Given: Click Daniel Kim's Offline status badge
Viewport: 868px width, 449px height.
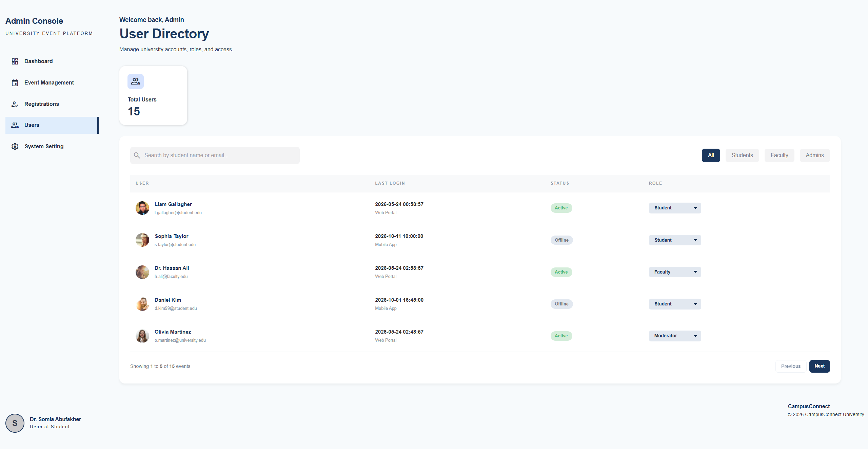Looking at the screenshot, I should pyautogui.click(x=562, y=304).
